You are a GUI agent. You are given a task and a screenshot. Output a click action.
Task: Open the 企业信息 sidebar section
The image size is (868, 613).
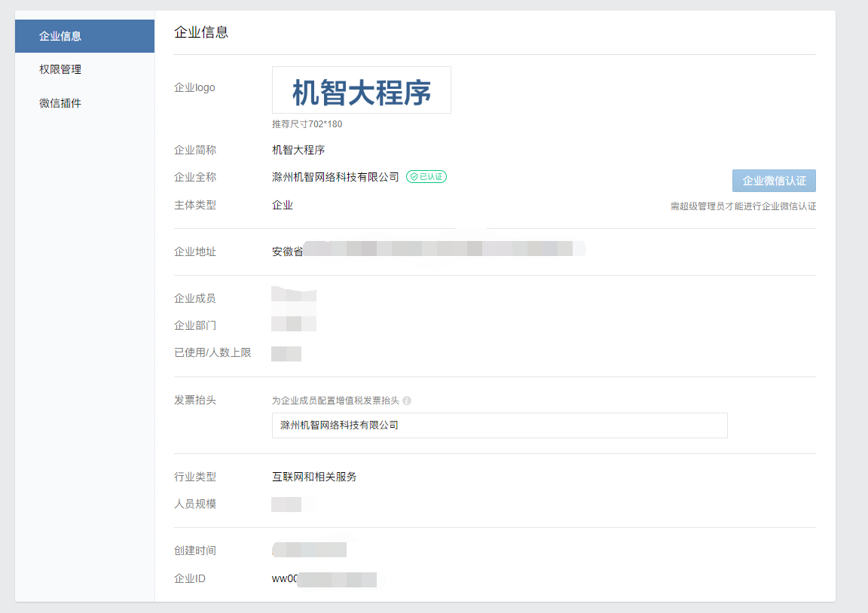click(84, 36)
